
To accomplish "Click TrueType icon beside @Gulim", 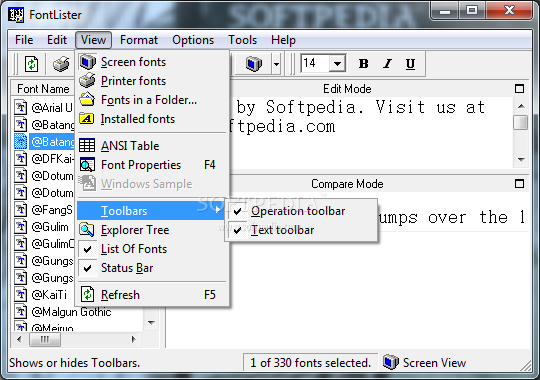I will (21, 227).
